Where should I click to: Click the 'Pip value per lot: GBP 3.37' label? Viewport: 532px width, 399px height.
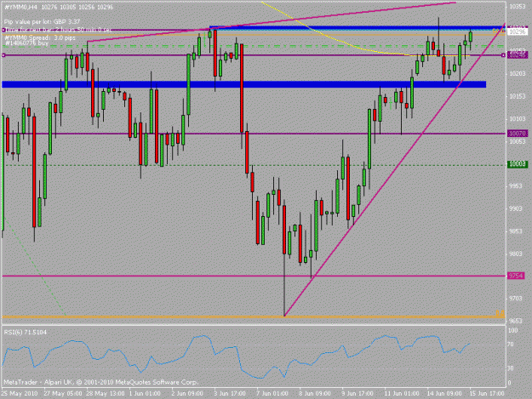[x=42, y=22]
